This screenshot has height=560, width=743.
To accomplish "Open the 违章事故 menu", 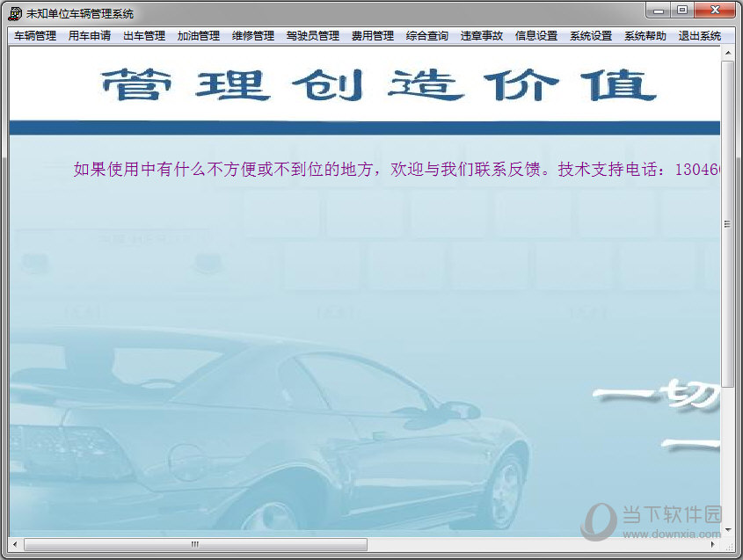I will click(x=482, y=36).
